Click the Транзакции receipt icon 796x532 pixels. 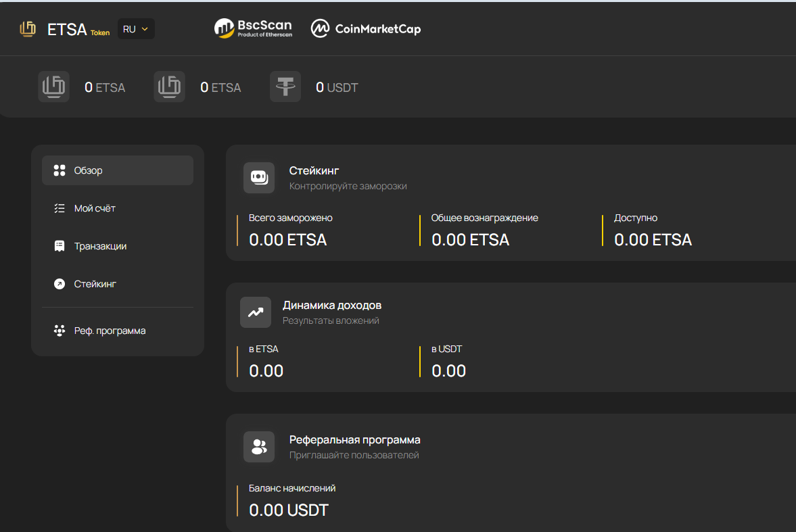pos(60,246)
